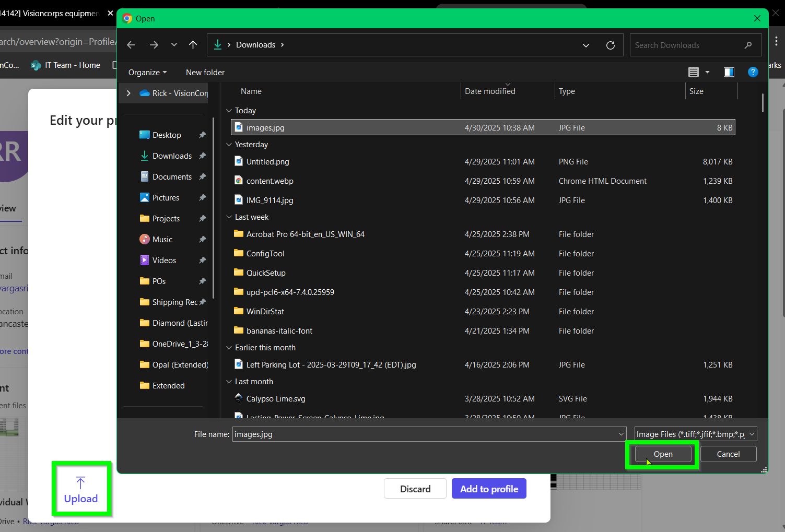Switch to the Visioncorps equipment browser tab

pyautogui.click(x=52, y=13)
